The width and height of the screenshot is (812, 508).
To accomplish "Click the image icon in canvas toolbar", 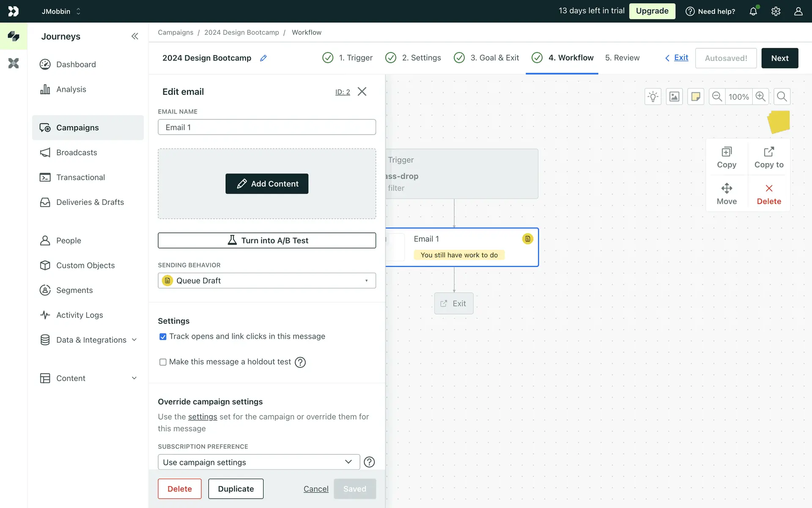I will tap(674, 97).
